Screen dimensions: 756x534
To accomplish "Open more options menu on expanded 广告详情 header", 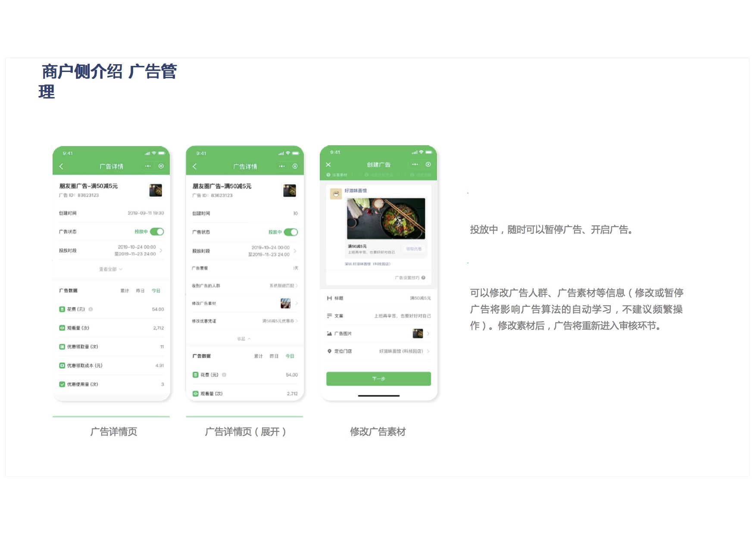I will 281,166.
